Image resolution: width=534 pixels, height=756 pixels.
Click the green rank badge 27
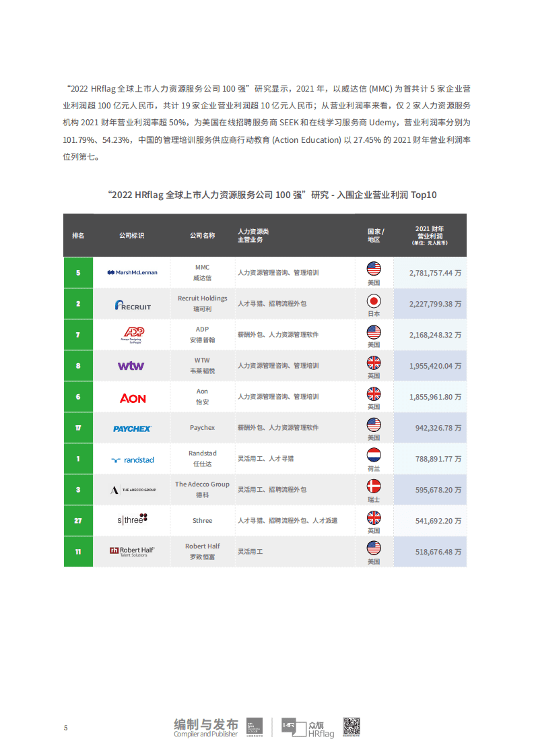tap(78, 520)
